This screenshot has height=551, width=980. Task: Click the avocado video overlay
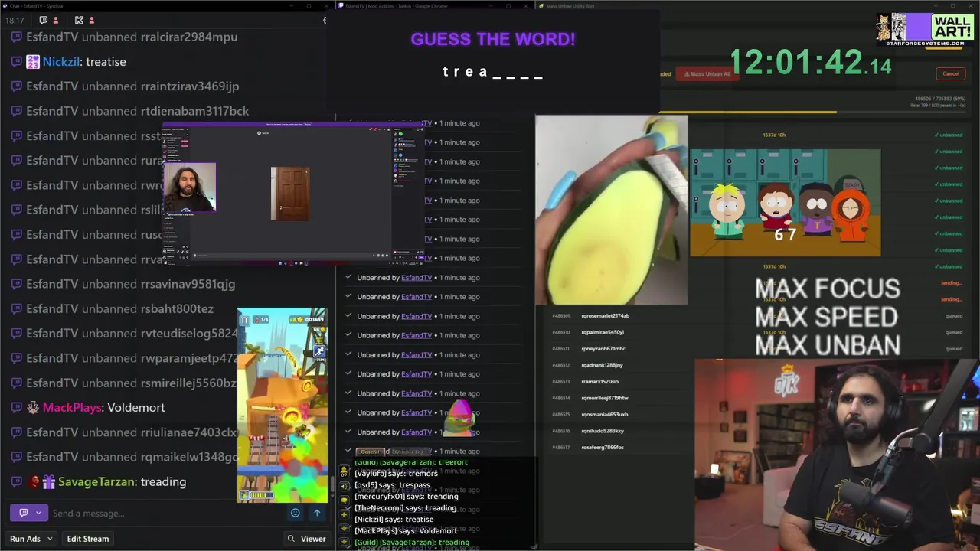611,210
